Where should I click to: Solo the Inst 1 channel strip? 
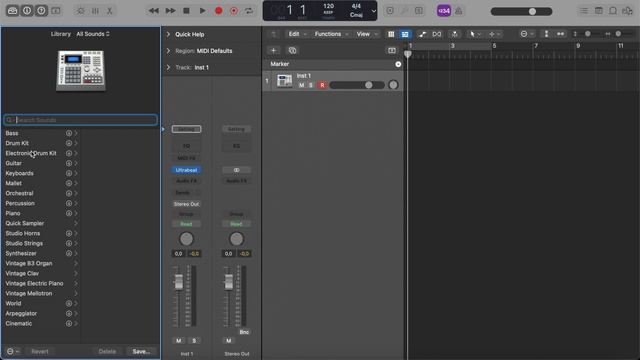click(194, 340)
